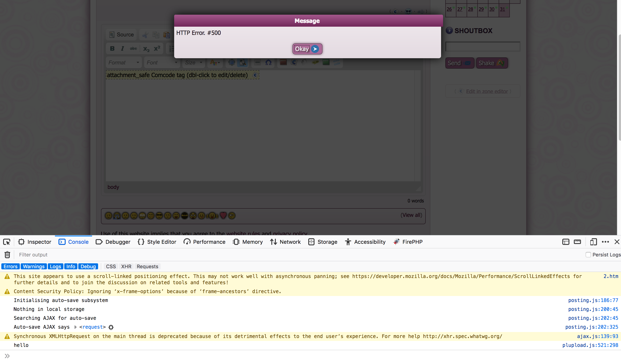This screenshot has width=621, height=364.
Task: Open calendar day 26
Action: point(449,9)
